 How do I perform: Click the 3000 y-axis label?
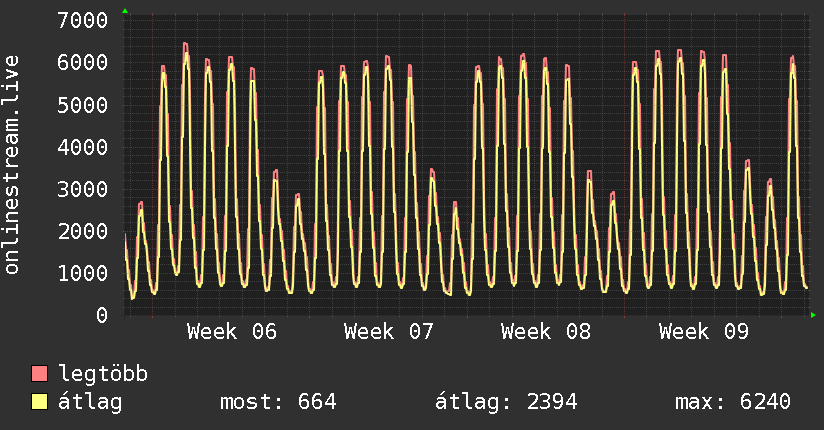coord(83,189)
